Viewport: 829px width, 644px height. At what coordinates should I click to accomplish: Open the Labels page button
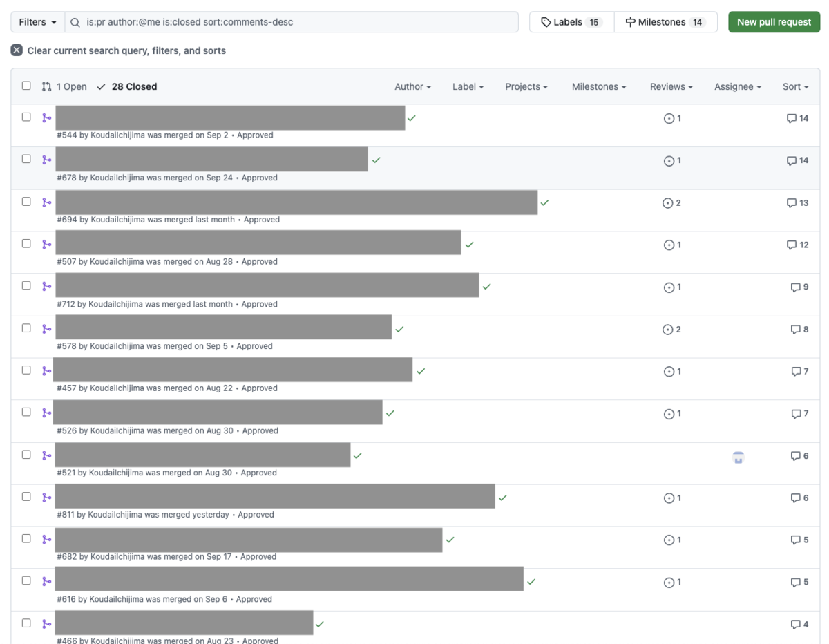tap(571, 22)
